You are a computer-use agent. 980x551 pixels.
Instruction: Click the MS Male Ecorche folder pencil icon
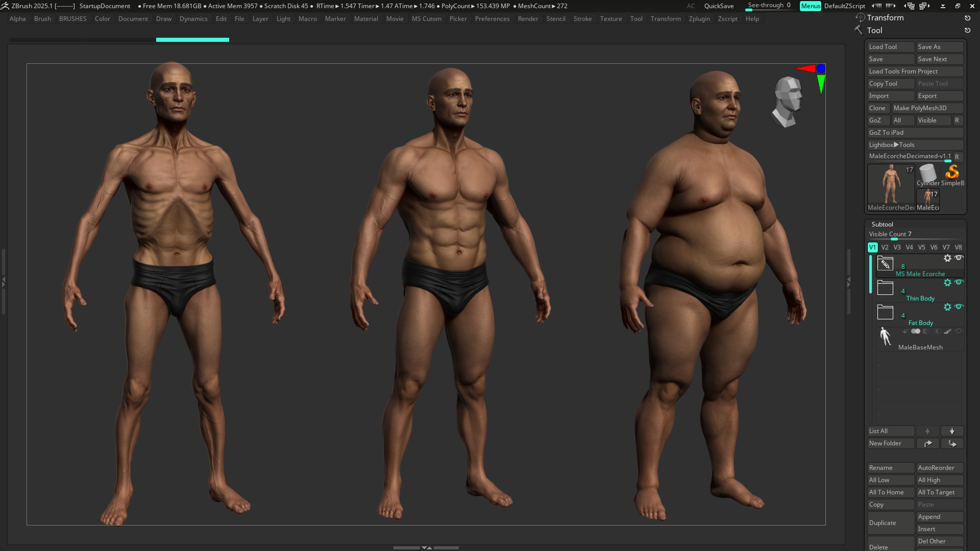pos(885,263)
